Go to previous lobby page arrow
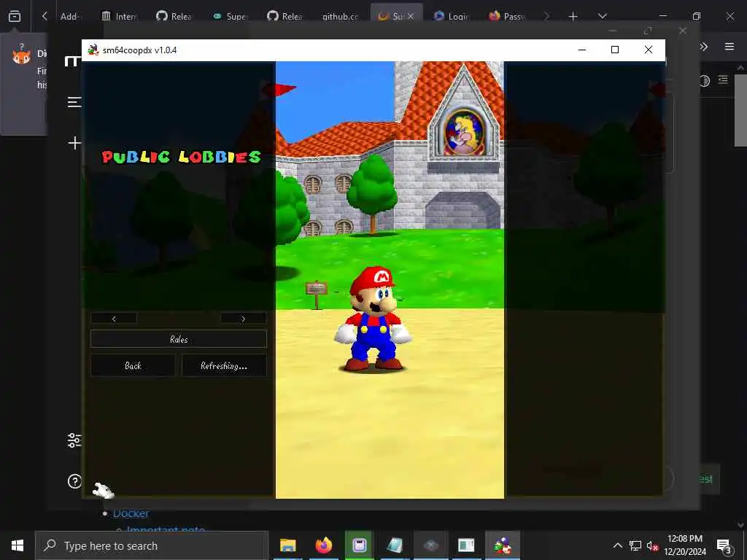The width and height of the screenshot is (747, 560). [114, 318]
